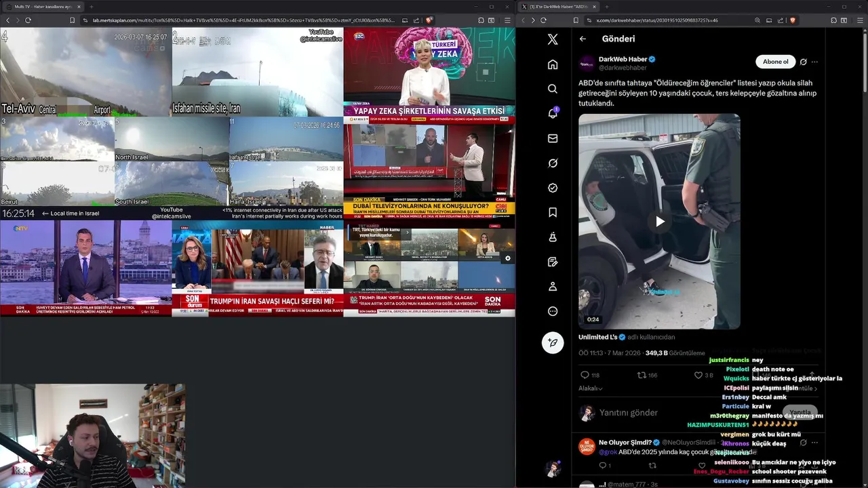Open hamburger menu in X browser window
The image size is (868, 488).
pyautogui.click(x=860, y=20)
